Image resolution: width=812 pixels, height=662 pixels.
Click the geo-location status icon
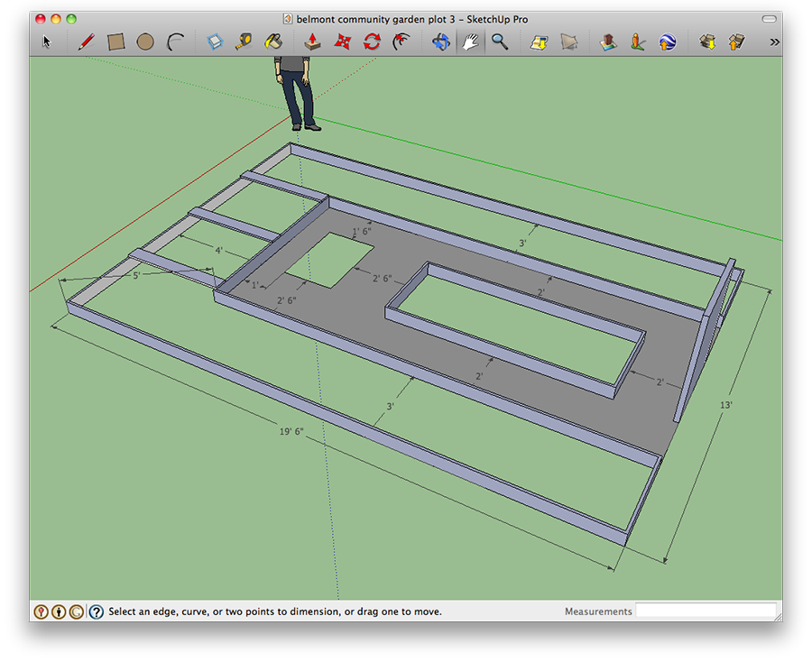coord(41,611)
